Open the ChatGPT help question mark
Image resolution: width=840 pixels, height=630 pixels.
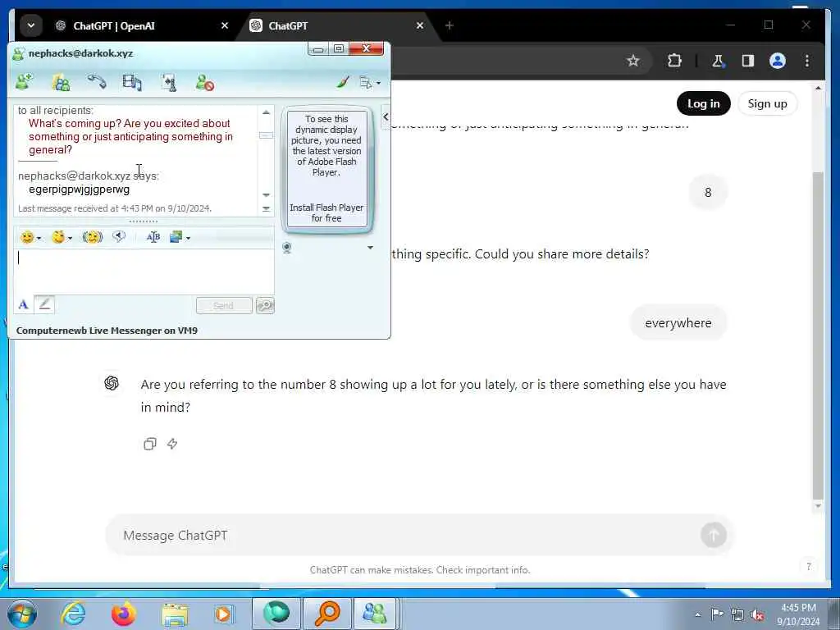click(x=808, y=567)
